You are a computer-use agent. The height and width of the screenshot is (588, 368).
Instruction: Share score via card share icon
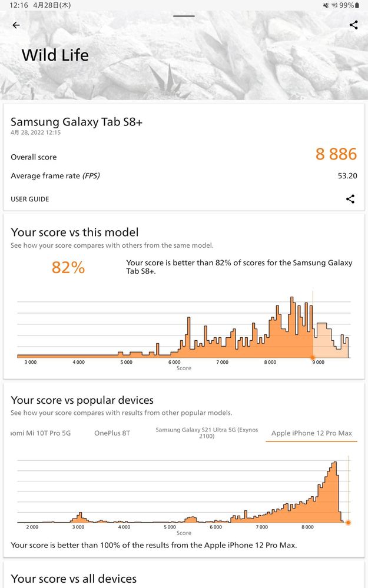[350, 199]
